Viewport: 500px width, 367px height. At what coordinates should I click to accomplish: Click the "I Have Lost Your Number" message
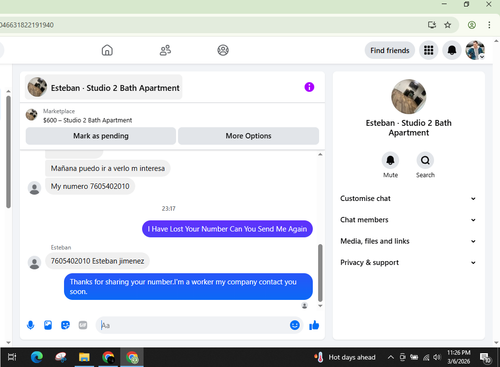pyautogui.click(x=227, y=229)
